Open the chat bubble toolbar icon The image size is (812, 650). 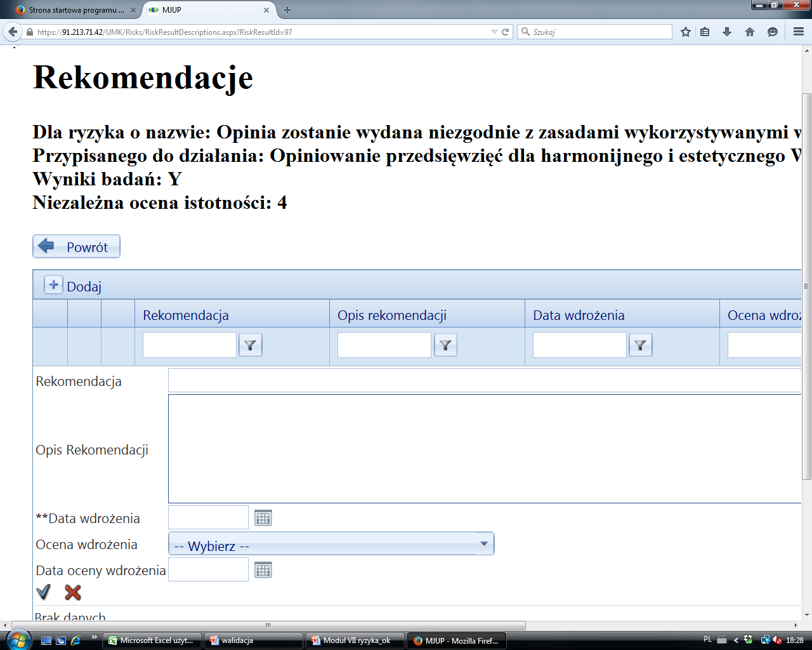(x=773, y=32)
